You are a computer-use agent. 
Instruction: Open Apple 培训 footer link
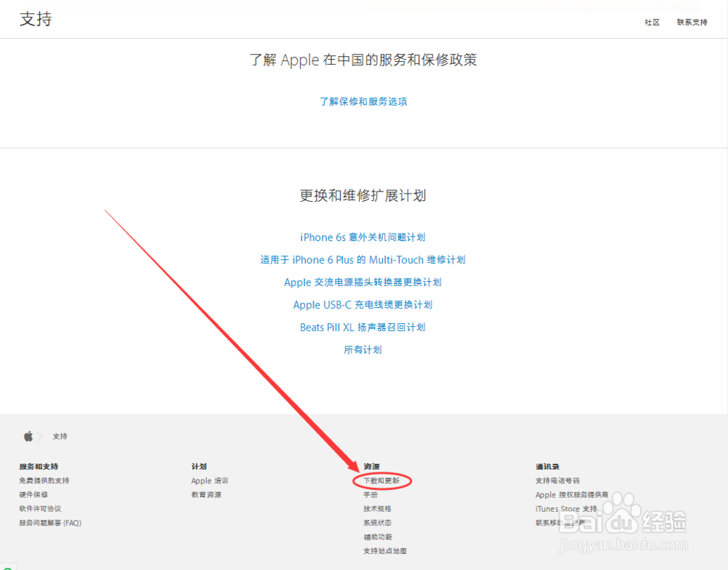point(210,480)
